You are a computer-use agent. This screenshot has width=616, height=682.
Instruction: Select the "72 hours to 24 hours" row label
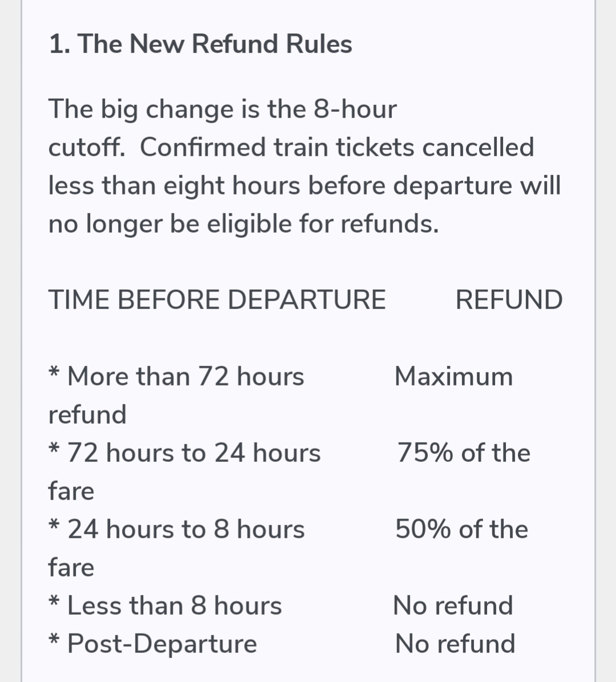tap(194, 453)
